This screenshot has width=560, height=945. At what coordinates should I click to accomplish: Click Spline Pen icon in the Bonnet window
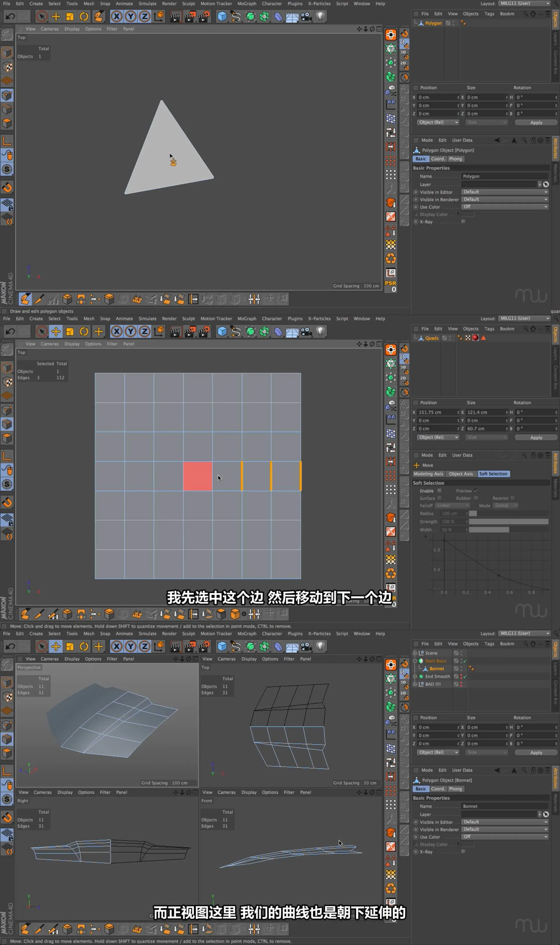click(x=236, y=647)
